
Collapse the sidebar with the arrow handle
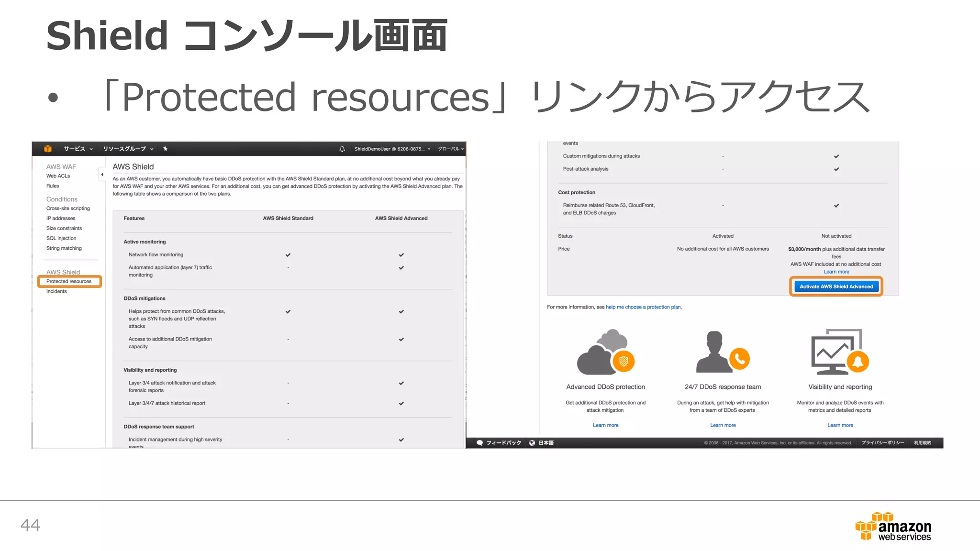[x=102, y=175]
